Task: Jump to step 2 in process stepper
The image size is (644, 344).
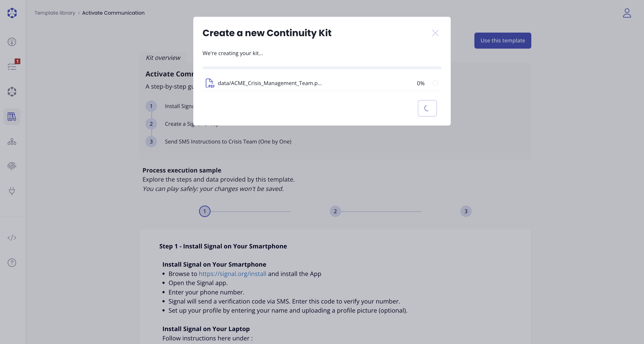Action: [x=335, y=211]
